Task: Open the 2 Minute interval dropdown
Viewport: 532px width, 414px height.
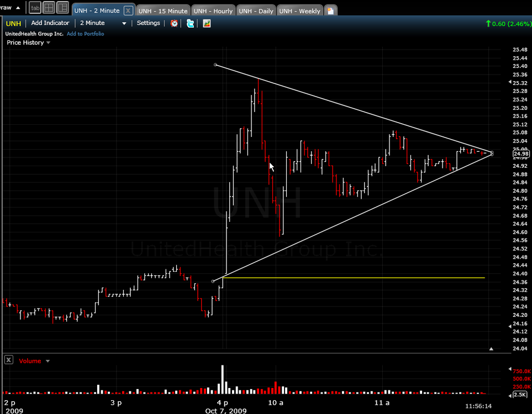Action: [103, 23]
